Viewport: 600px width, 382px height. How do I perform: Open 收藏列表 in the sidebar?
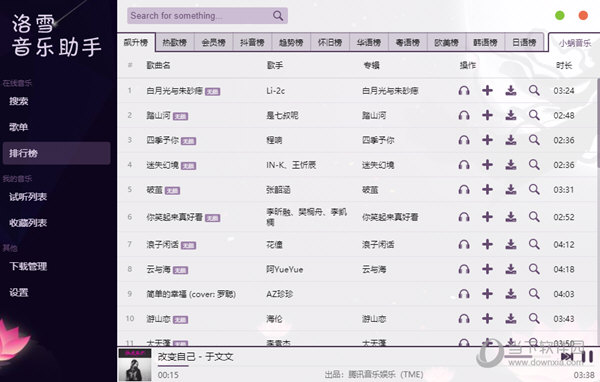(x=57, y=223)
